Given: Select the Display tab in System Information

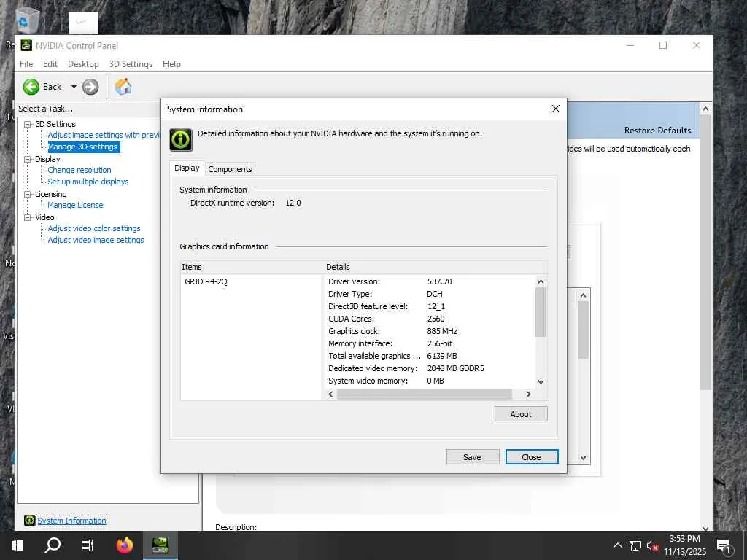Looking at the screenshot, I should [187, 168].
